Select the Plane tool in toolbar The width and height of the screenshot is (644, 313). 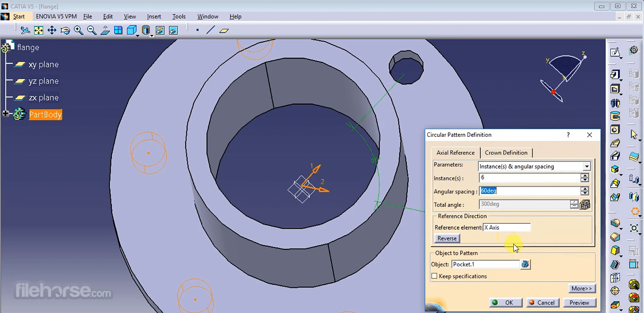point(224,30)
